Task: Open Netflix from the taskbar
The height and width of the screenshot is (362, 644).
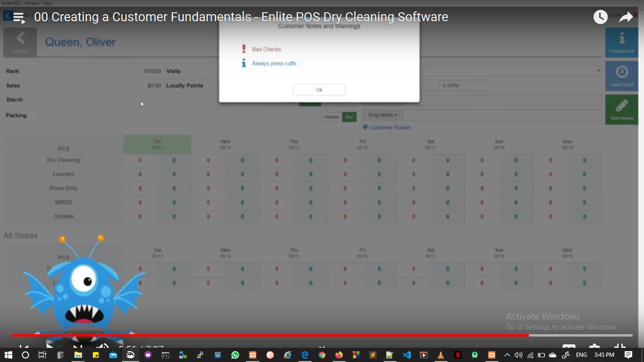Action: pos(458,355)
